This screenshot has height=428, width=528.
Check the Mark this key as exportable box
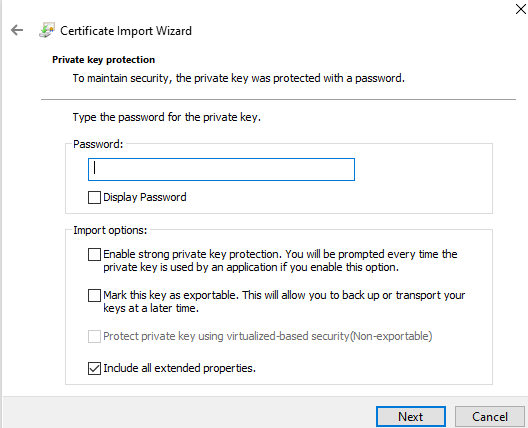tap(94, 295)
